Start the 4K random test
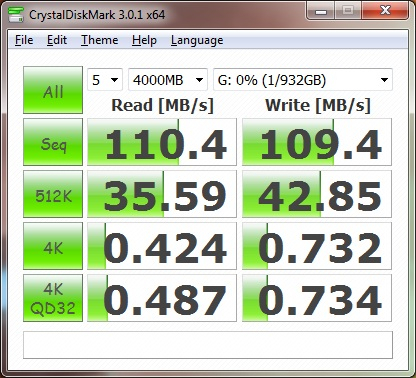Image resolution: width=416 pixels, height=378 pixels. coord(53,246)
